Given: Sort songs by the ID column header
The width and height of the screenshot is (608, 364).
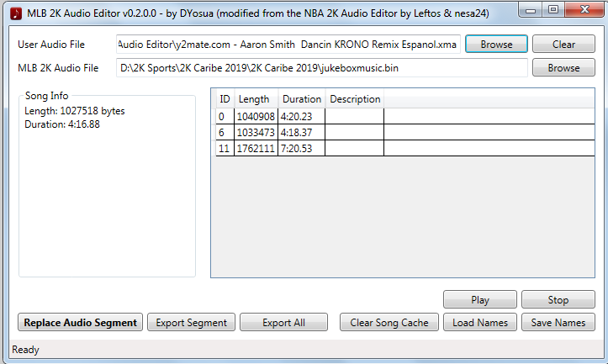Looking at the screenshot, I should (225, 99).
